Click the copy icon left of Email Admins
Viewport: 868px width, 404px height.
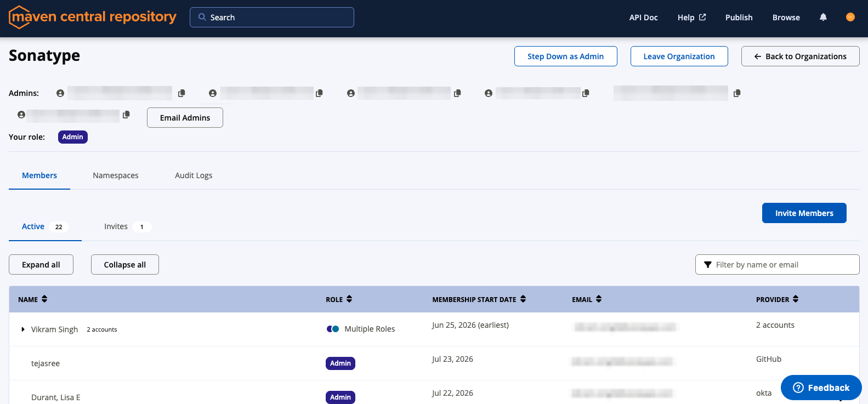(126, 115)
